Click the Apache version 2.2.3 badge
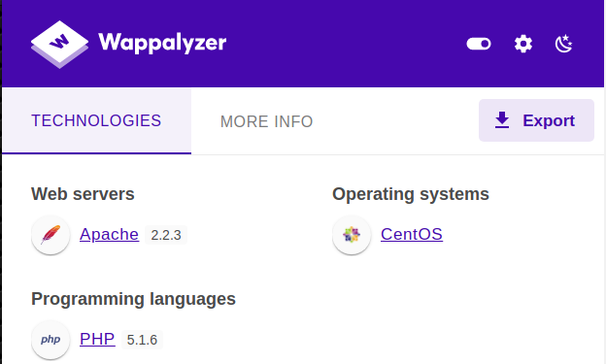This screenshot has height=364, width=606. tap(166, 235)
